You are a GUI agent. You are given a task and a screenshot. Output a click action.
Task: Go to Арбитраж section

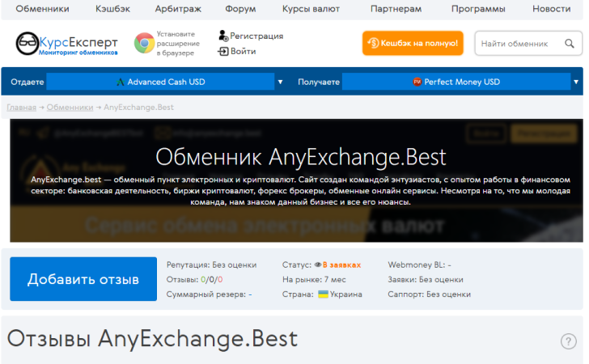178,9
